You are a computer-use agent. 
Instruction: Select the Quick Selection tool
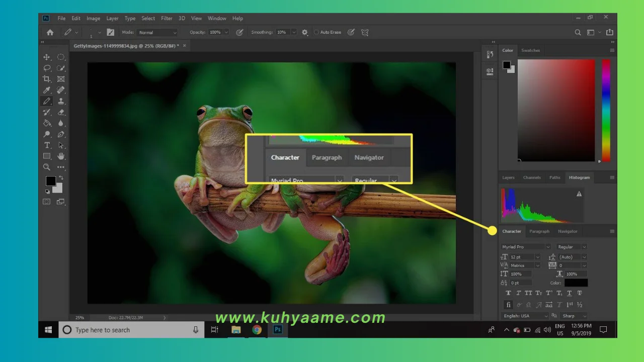61,68
